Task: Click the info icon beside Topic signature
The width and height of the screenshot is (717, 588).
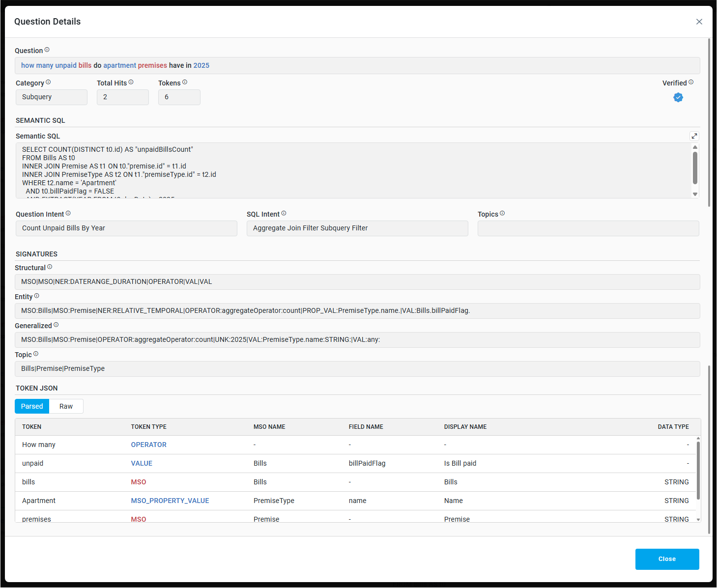Action: tap(36, 354)
